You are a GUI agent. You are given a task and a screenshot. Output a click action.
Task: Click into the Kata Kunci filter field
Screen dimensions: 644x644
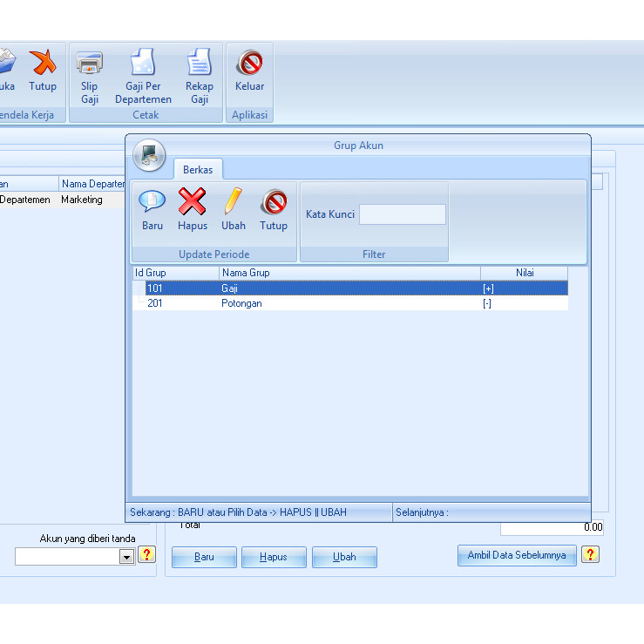(x=402, y=214)
